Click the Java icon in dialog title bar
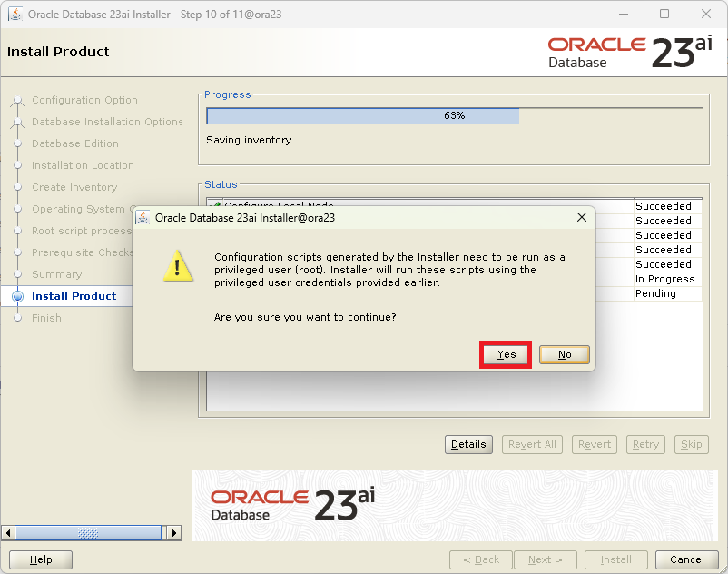The image size is (728, 574). coord(143,218)
